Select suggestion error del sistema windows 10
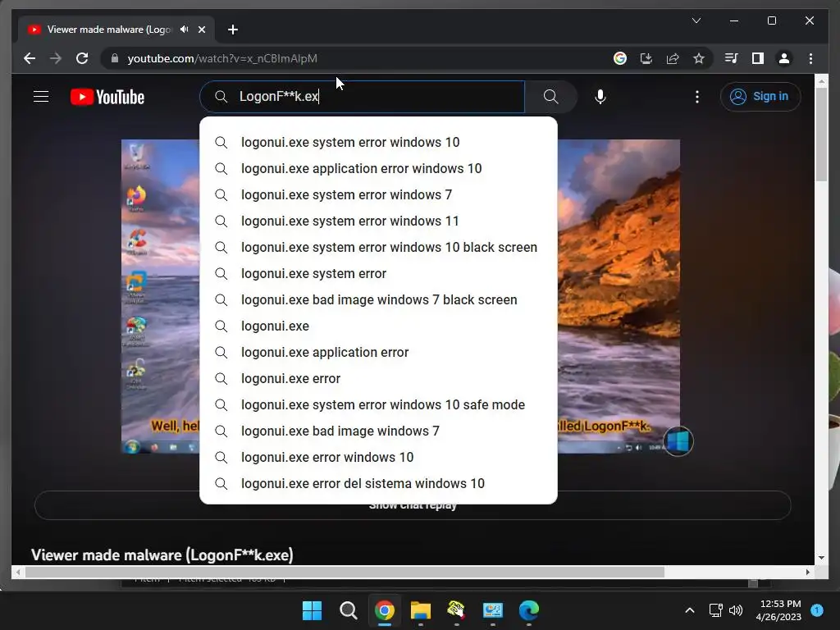840x630 pixels. [378, 483]
